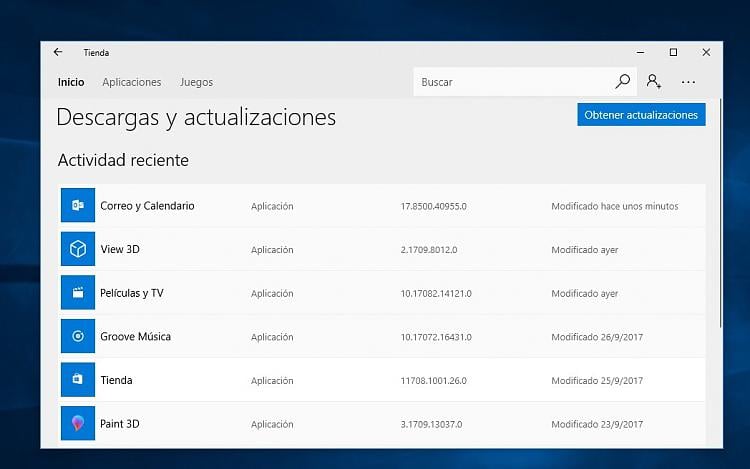Click Modificado 26/9/2017 text
The image size is (750, 469).
(597, 337)
